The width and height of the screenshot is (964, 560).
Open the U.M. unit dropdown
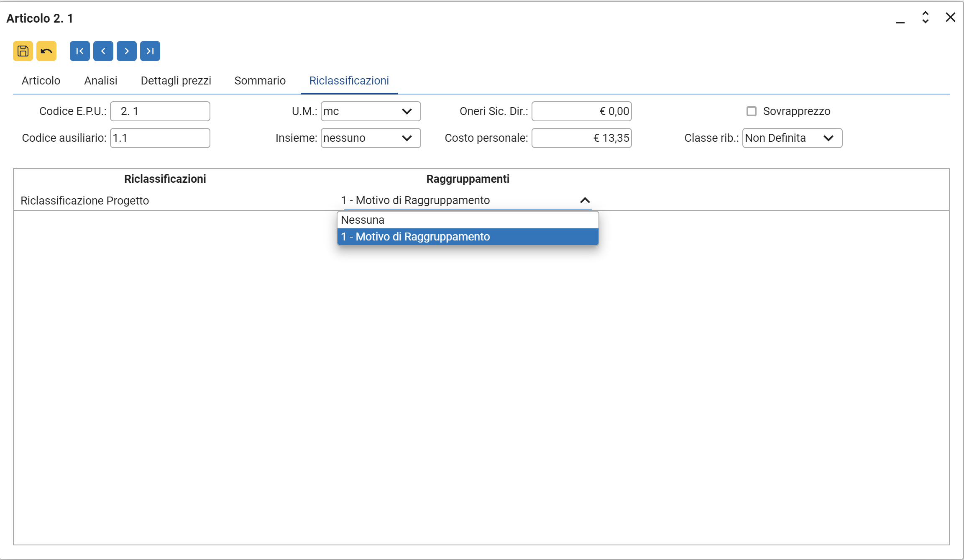click(371, 111)
